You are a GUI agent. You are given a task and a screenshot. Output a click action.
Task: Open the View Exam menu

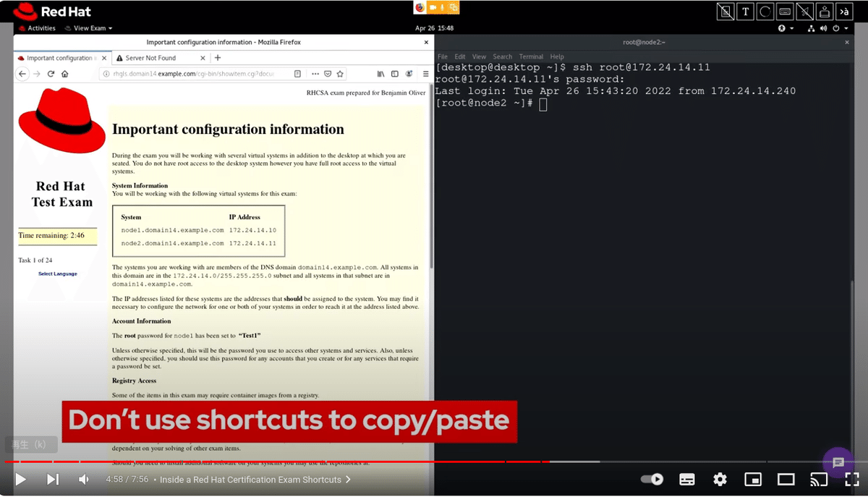click(x=89, y=28)
